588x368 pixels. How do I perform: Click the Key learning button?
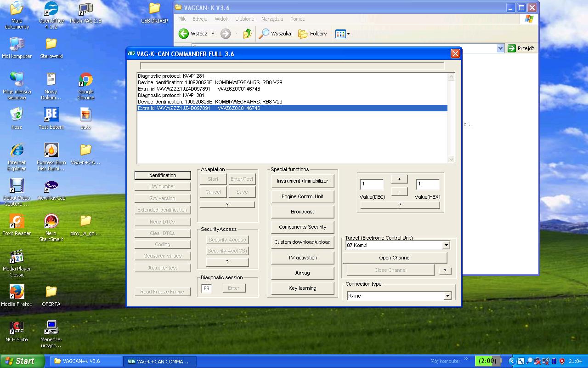pyautogui.click(x=302, y=288)
